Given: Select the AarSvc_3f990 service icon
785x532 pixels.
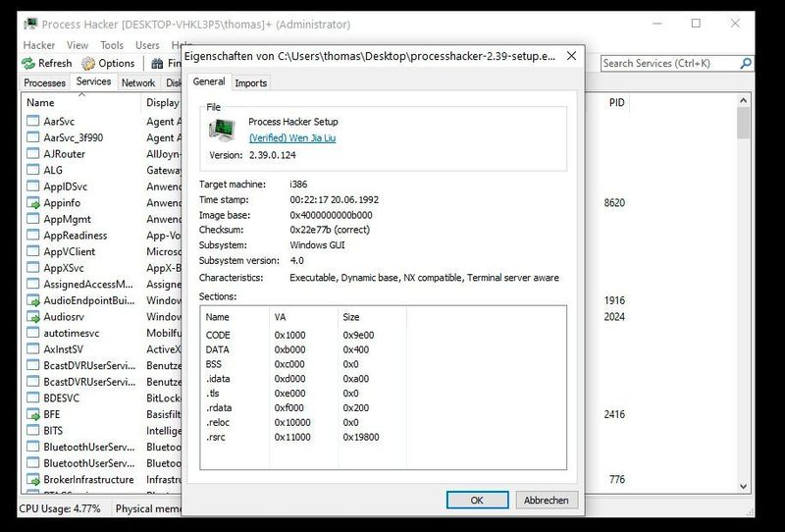Looking at the screenshot, I should tap(33, 137).
